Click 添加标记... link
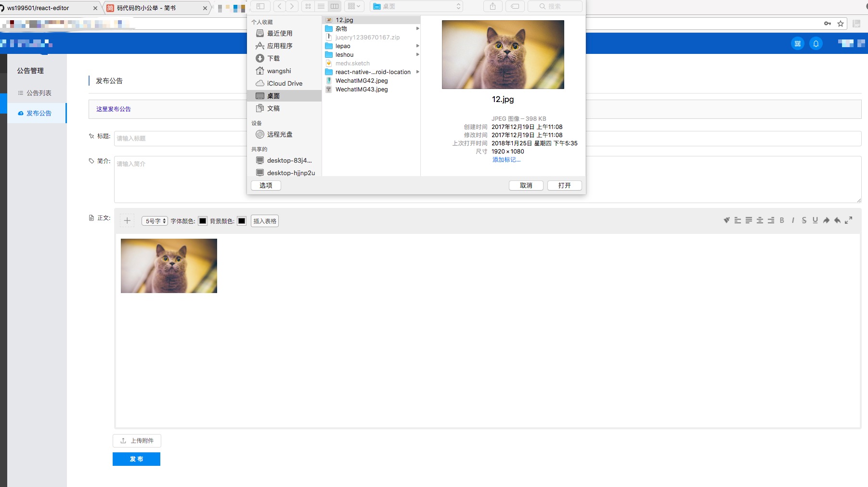868x487 pixels. (506, 160)
